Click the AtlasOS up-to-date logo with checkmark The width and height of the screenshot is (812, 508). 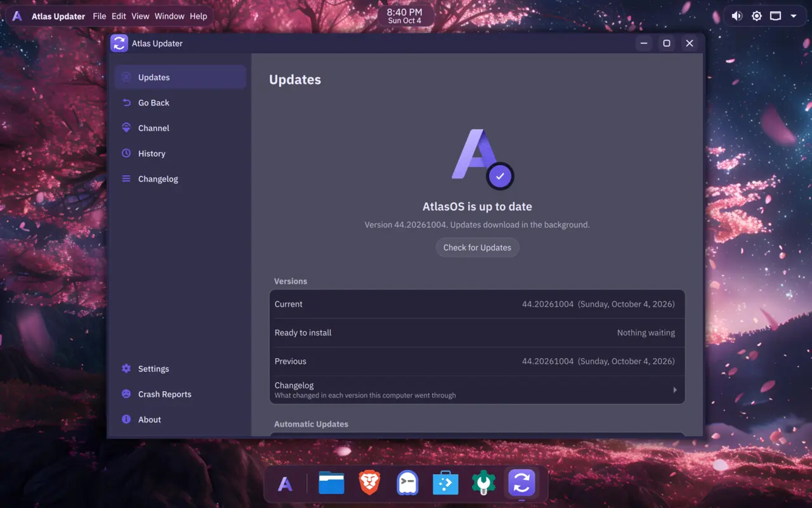482,159
